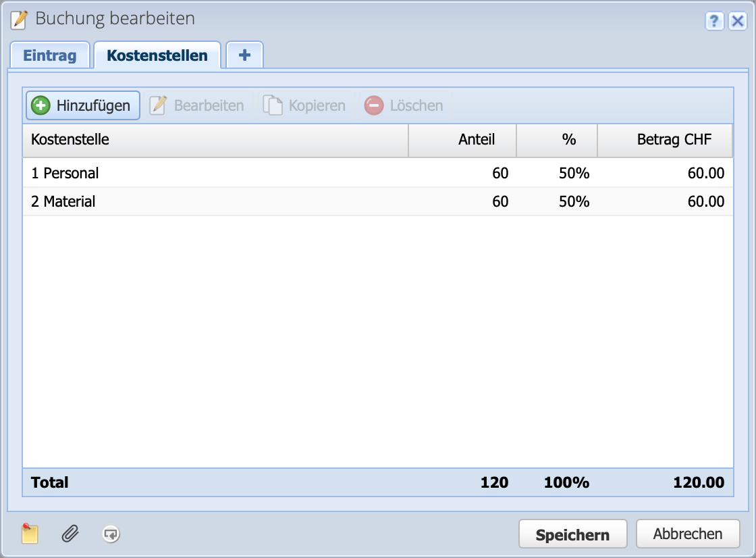Close the Buchung bearbeiten dialog
The height and width of the screenshot is (558, 756).
click(x=736, y=21)
